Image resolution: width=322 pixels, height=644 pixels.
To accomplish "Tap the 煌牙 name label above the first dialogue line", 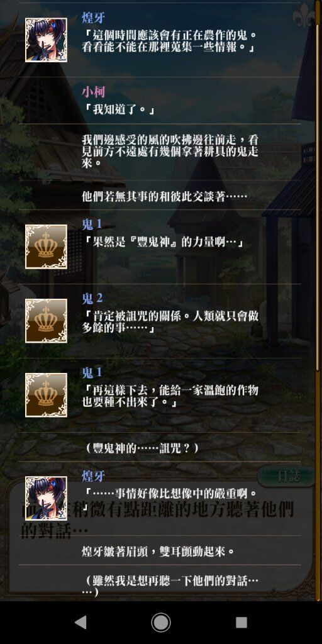I will [x=93, y=18].
